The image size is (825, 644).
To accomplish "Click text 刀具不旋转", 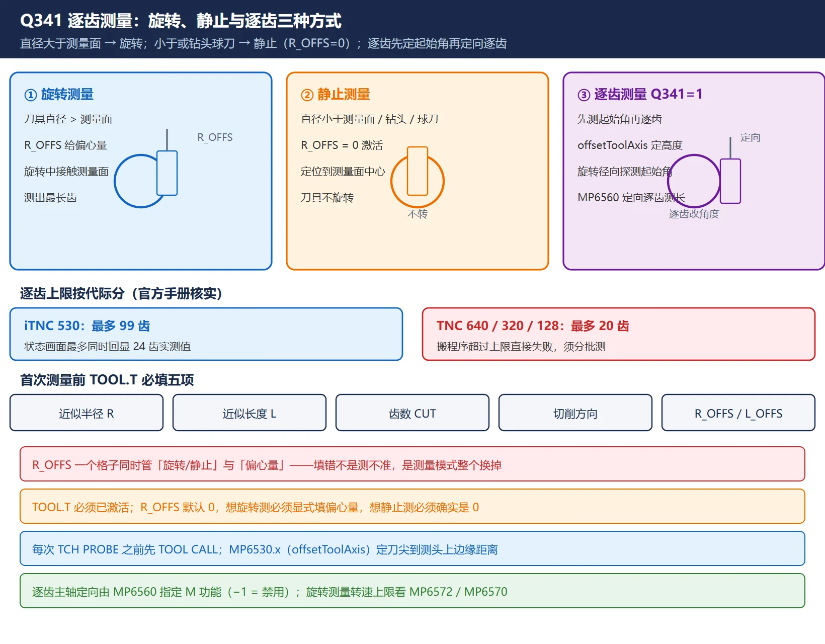I will click(327, 197).
